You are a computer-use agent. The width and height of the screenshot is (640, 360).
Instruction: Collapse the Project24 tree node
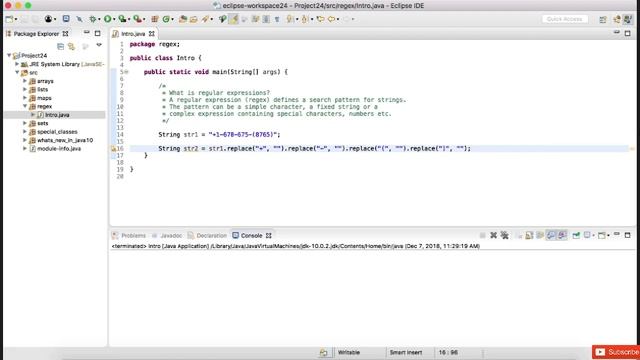click(x=9, y=55)
